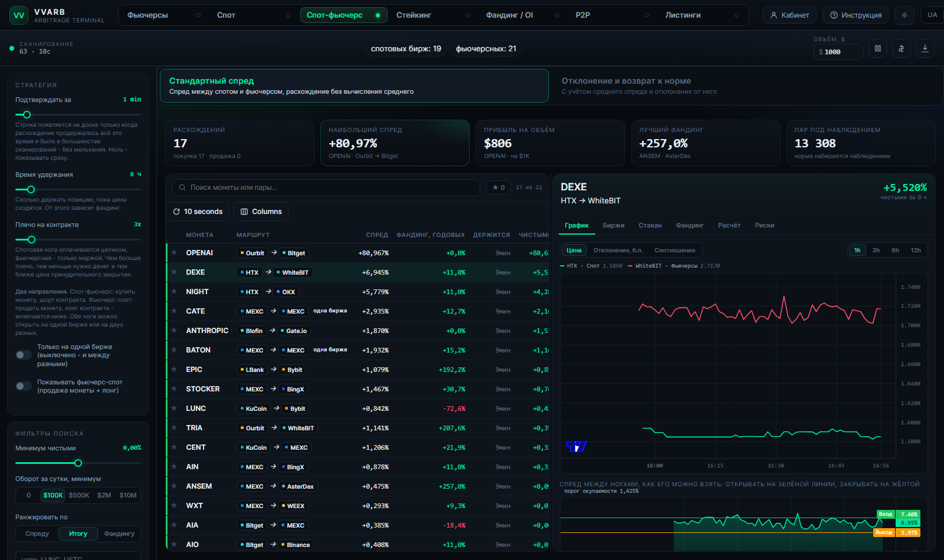Viewport: 944px width, 560px height.
Task: Open the Кабинет account button
Action: click(789, 15)
